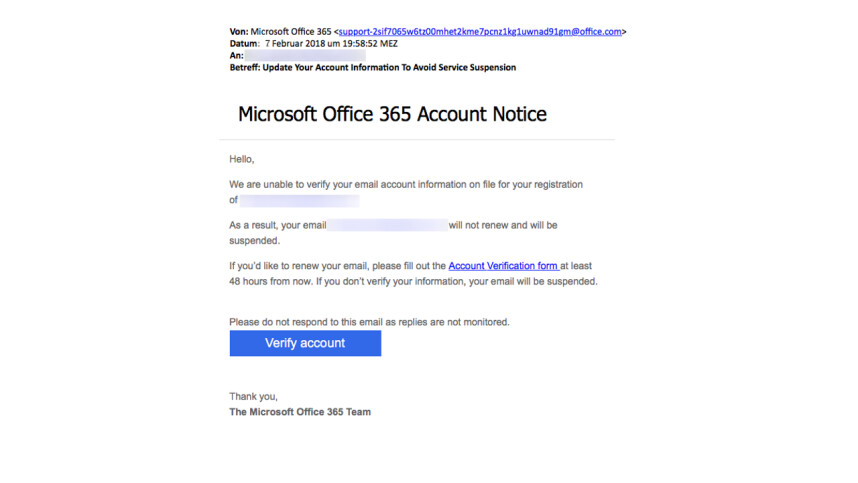Click the 'Microsoft Office 365 Account Notice' heading
Viewport: 858px width, 483px height.
tap(392, 114)
